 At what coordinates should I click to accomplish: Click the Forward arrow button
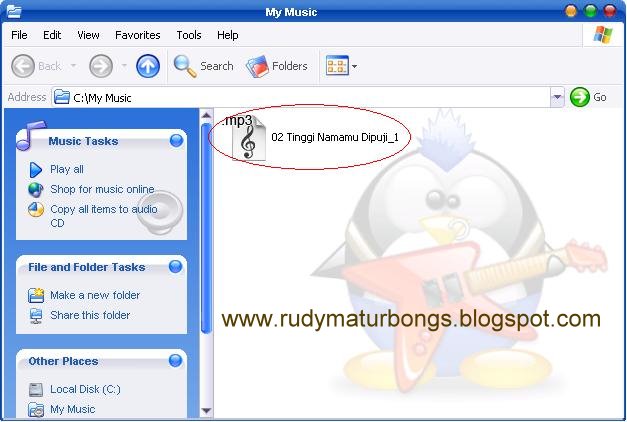pyautogui.click(x=101, y=66)
